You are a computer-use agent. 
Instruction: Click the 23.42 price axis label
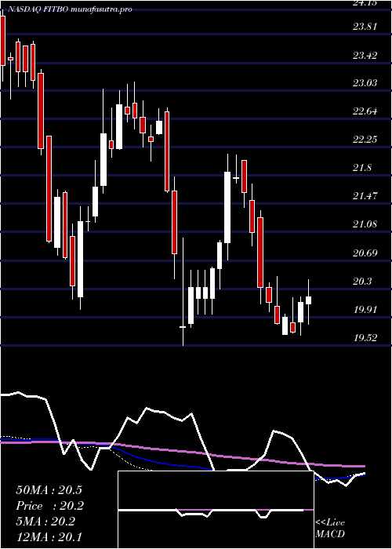(365, 56)
